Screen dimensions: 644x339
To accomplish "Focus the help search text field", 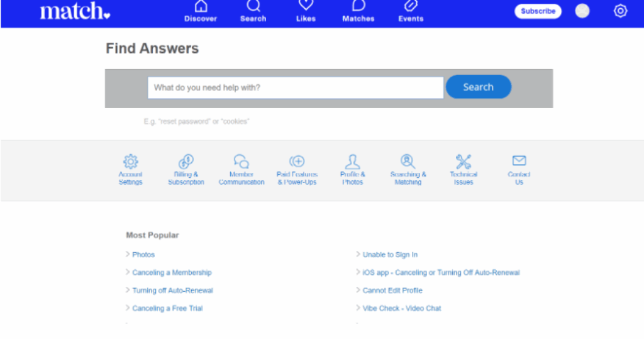I will pyautogui.click(x=295, y=87).
